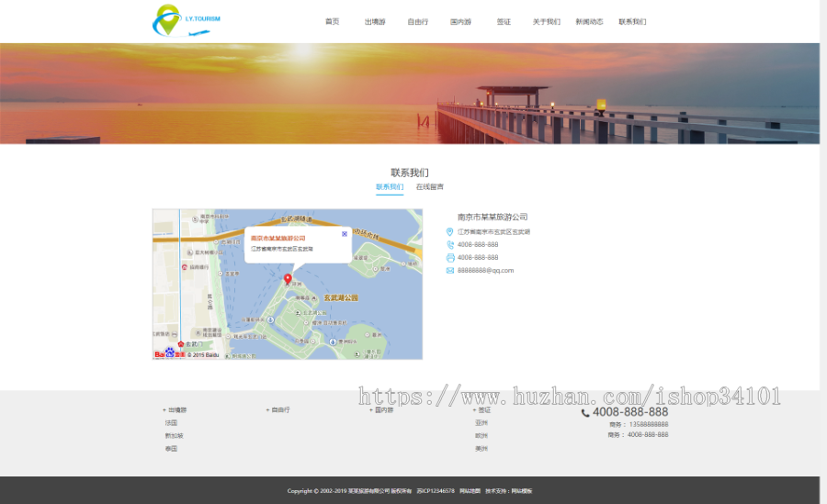Click the orange company title in map popup
Viewport: 827px width, 504px height.
pos(278,239)
